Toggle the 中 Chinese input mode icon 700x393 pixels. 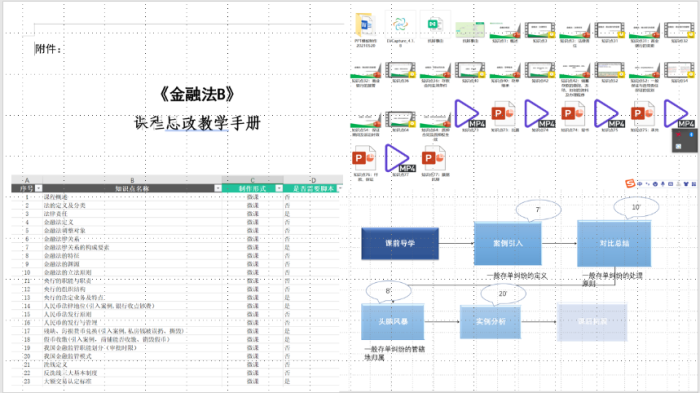[639, 184]
